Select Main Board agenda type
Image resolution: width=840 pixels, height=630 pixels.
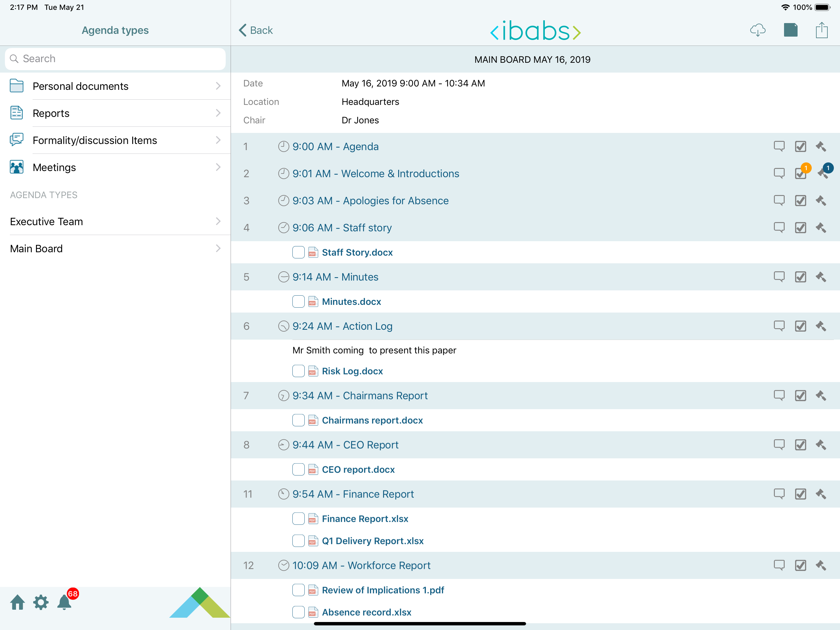point(115,249)
